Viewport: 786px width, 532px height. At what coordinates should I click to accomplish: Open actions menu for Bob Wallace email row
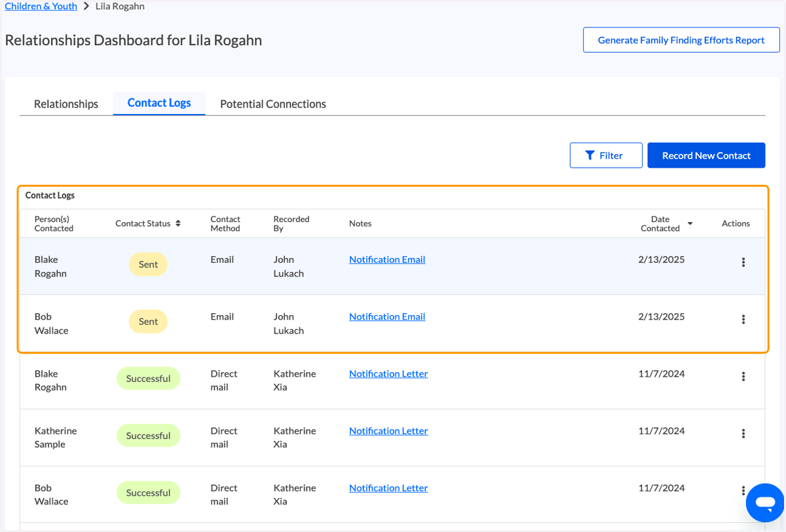(743, 319)
